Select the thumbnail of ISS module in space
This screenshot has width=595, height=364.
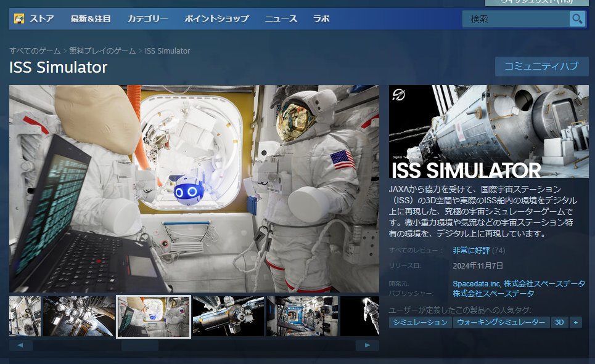coord(228,316)
